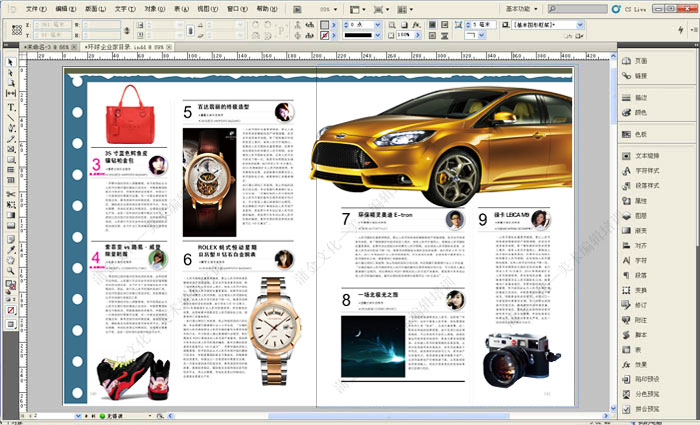Select the Gap tool
The width and height of the screenshot is (700, 425).
(x=11, y=93)
